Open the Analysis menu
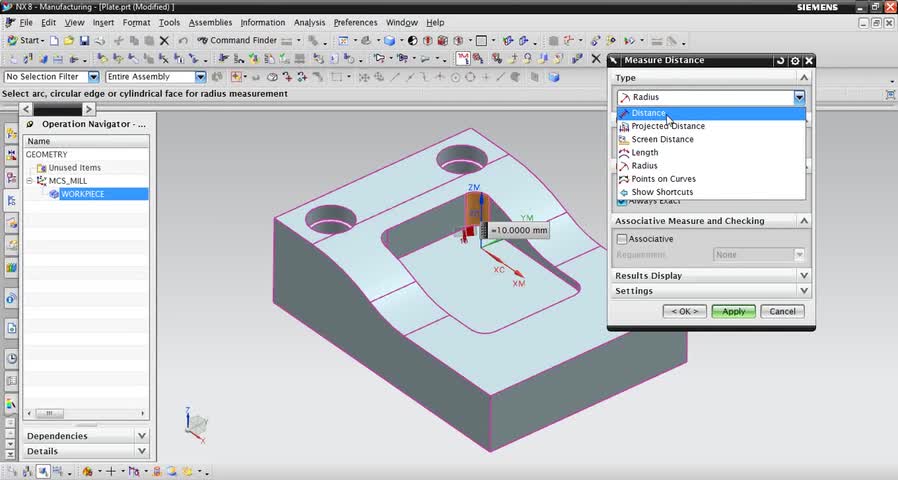The image size is (898, 480). pos(309,22)
